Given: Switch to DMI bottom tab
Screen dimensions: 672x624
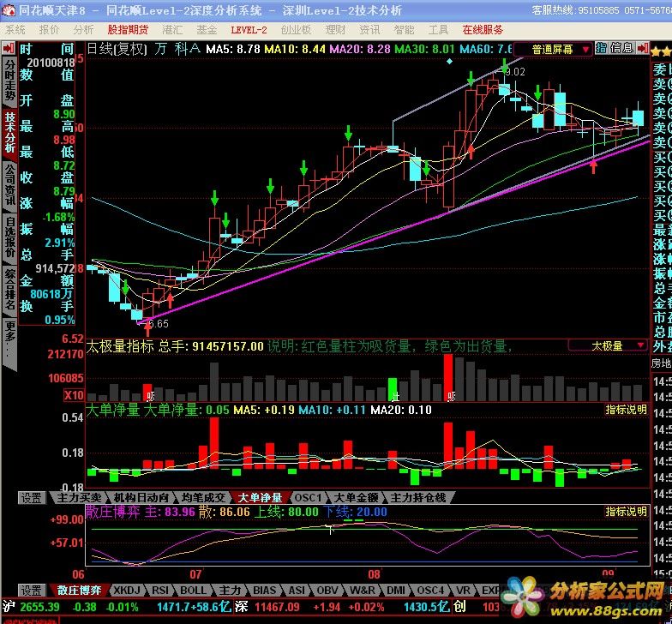Looking at the screenshot, I should pyautogui.click(x=396, y=590).
